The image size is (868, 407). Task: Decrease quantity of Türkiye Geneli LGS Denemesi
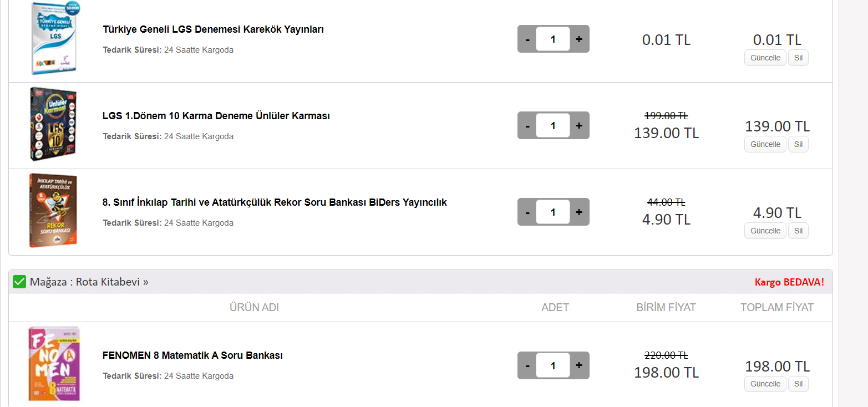click(527, 39)
